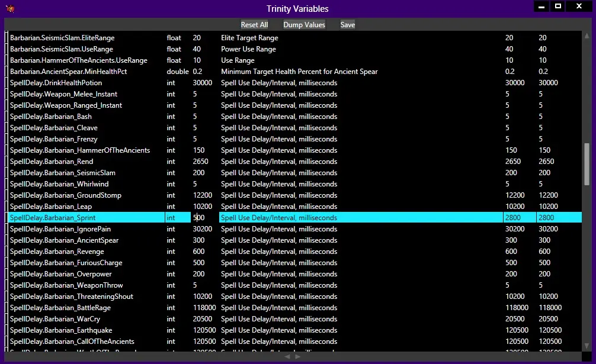This screenshot has height=364, width=596.
Task: Select SpellDelay.Barbarian_AncientSpear row name
Action: (64, 240)
